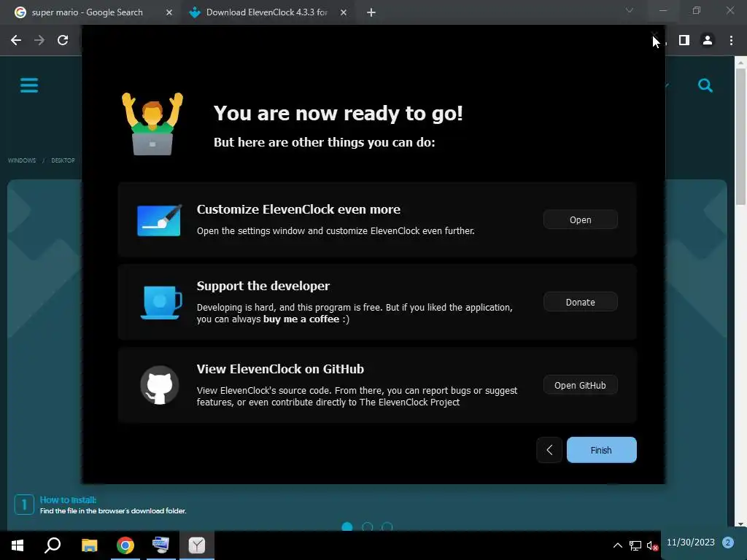The height and width of the screenshot is (560, 747).
Task: Go back in browser history
Action: 16,40
